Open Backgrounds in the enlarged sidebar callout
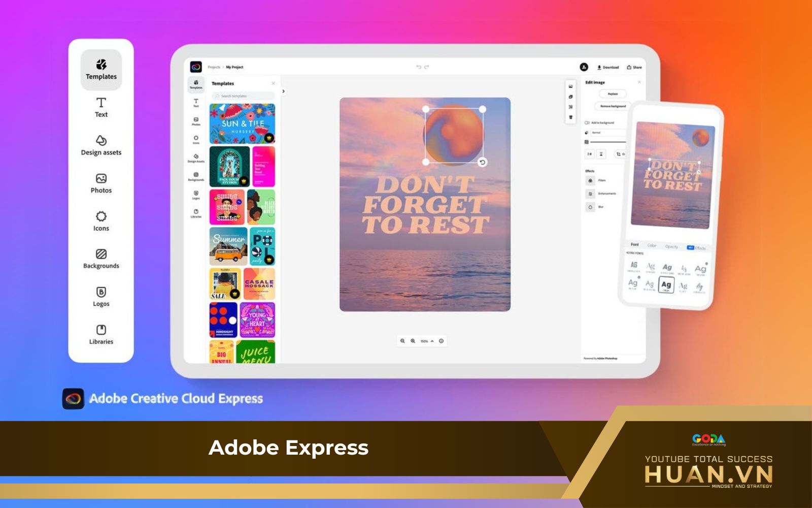This screenshot has height=508, width=812. [101, 259]
